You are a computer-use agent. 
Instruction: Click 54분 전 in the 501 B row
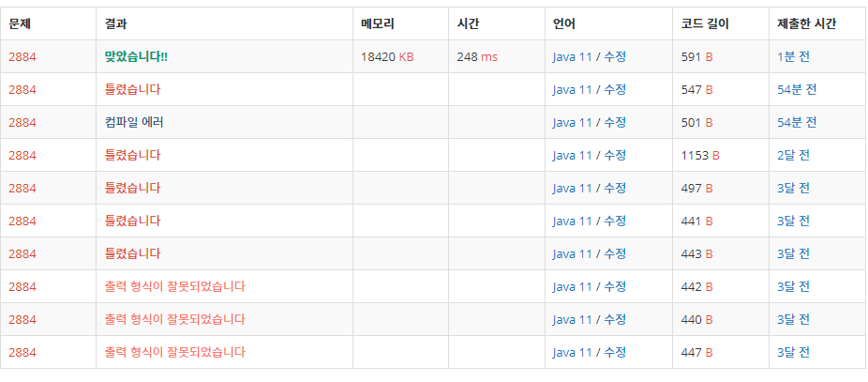click(797, 123)
